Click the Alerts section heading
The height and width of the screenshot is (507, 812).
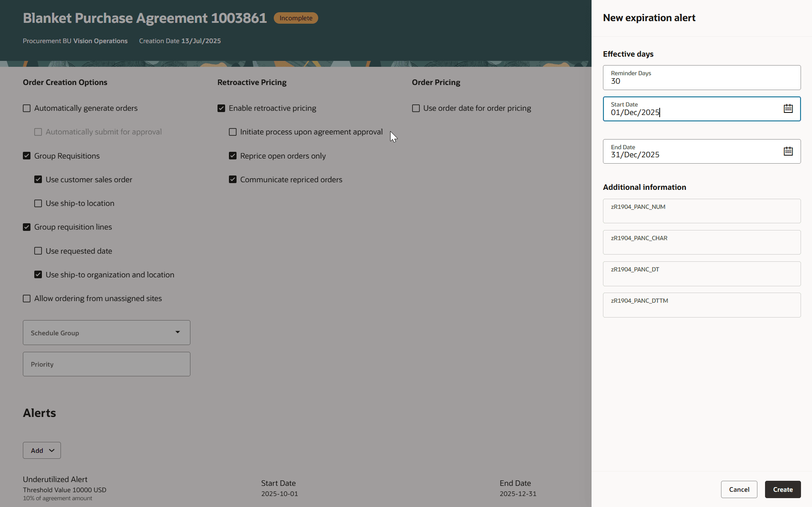39,413
